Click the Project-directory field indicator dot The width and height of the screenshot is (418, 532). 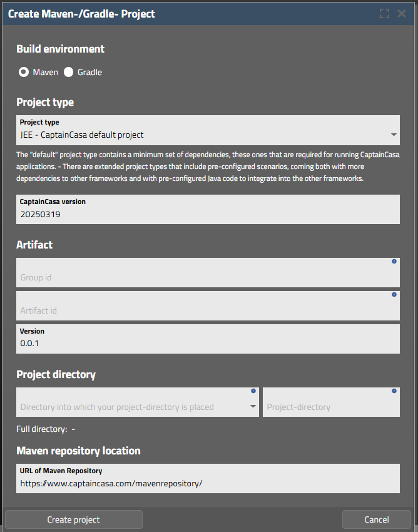[394, 391]
